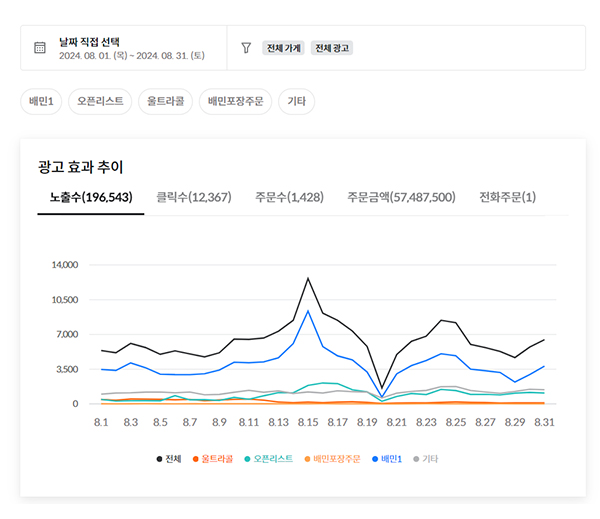Click the calendar icon in date selector
The width and height of the screenshot is (600, 519).
tap(40, 48)
